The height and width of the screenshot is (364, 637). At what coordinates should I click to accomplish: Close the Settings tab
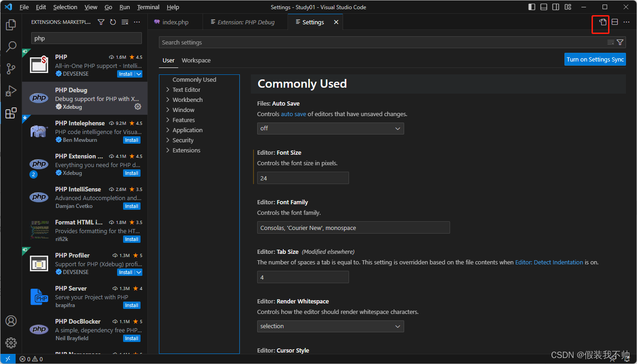(x=336, y=22)
